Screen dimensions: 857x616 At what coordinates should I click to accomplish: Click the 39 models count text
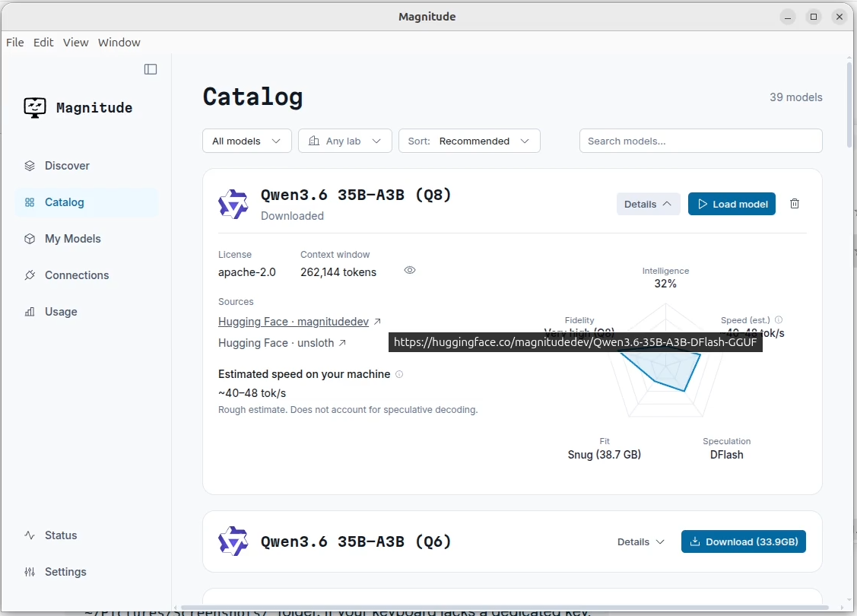(x=795, y=97)
